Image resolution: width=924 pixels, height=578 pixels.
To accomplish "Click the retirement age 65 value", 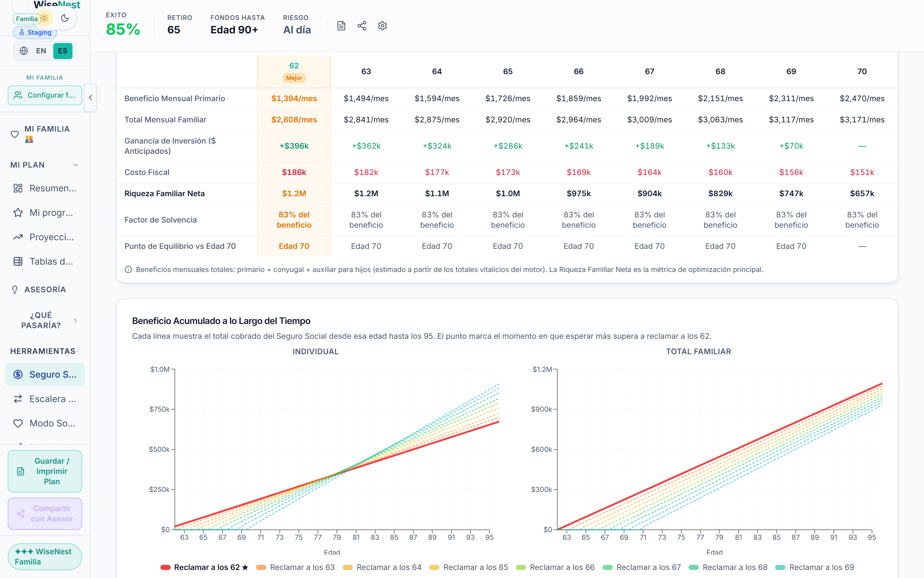I will [174, 30].
